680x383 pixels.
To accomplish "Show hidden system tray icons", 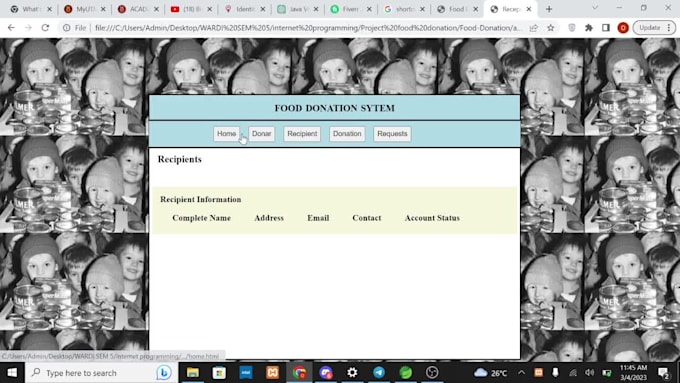I will (x=521, y=373).
